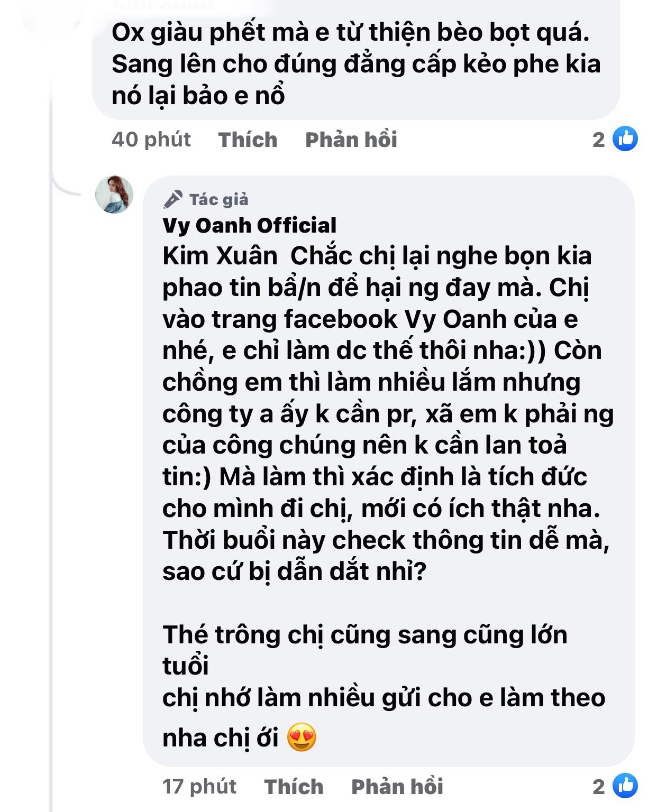Click the heart-eyes emoji in the reply
Screen dimensions: 657x812
tap(303, 735)
